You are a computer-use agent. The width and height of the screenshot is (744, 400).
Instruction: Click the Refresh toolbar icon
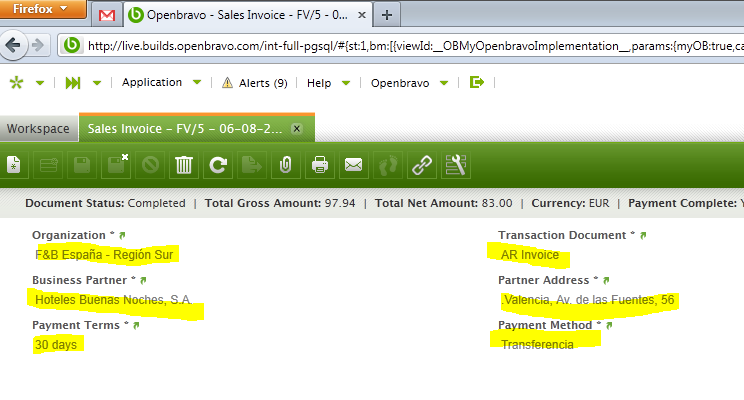(x=217, y=165)
